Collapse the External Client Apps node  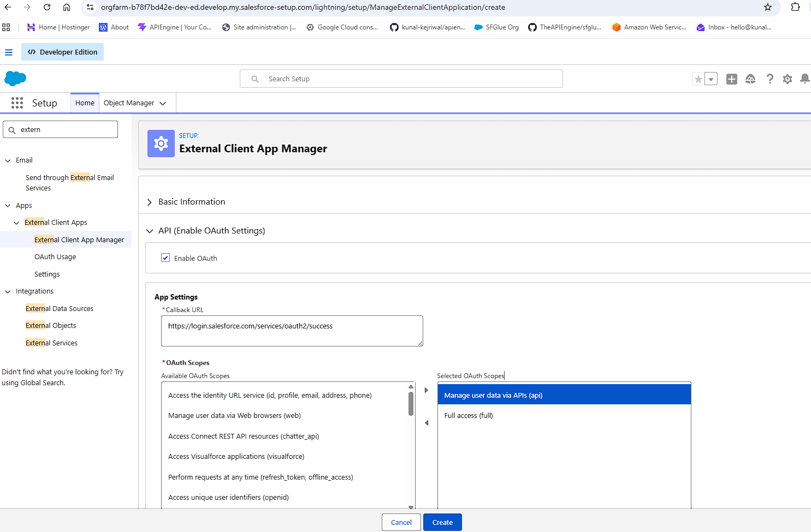coord(16,223)
